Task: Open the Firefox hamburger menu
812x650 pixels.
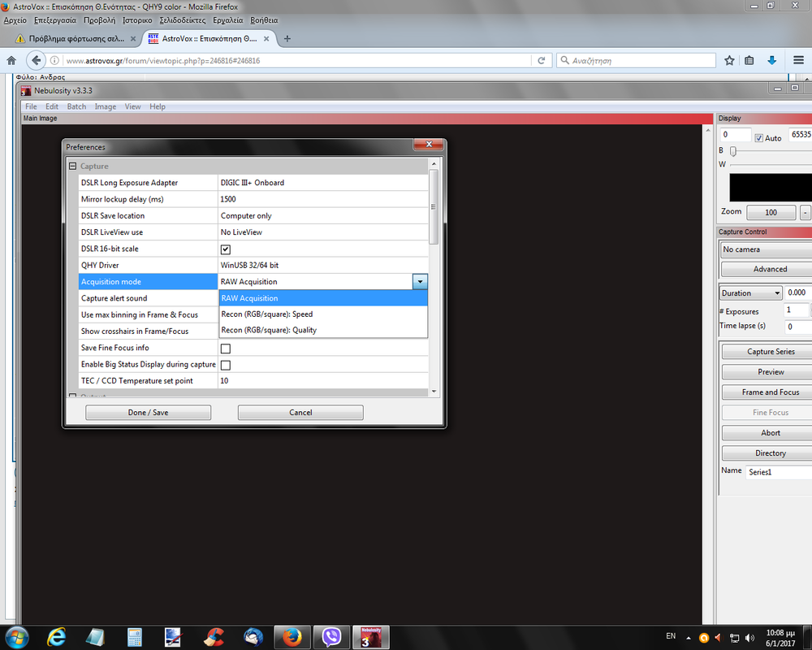Action: pos(796,60)
